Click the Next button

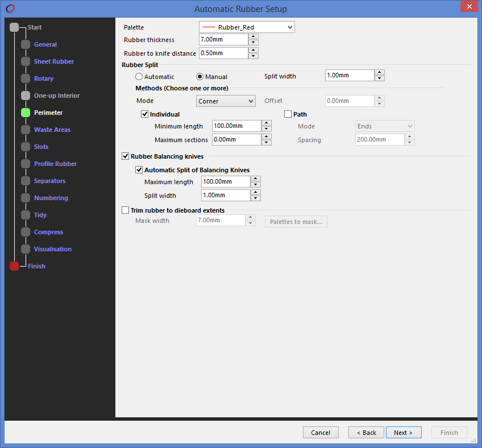(x=404, y=433)
